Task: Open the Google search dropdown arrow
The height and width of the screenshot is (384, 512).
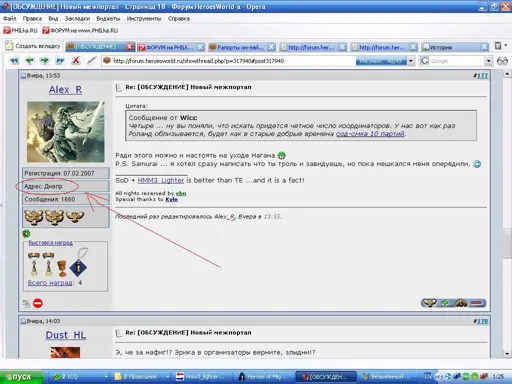Action: [488, 61]
